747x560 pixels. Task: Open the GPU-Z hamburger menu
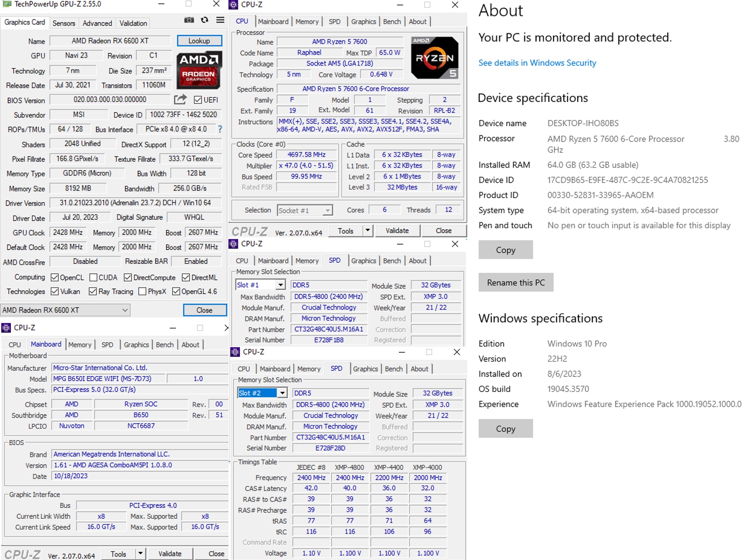[x=220, y=20]
